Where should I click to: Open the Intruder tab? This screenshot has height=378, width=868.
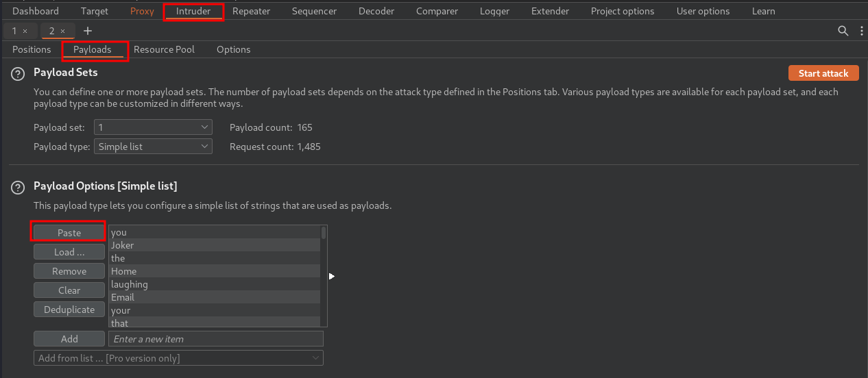coord(193,11)
